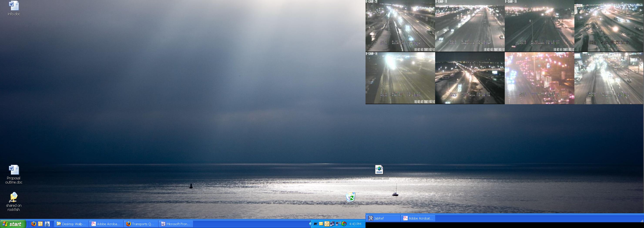Open the 'shared on rockfish' network shortcut
Viewport: 644px width, 228px height.
point(14,202)
